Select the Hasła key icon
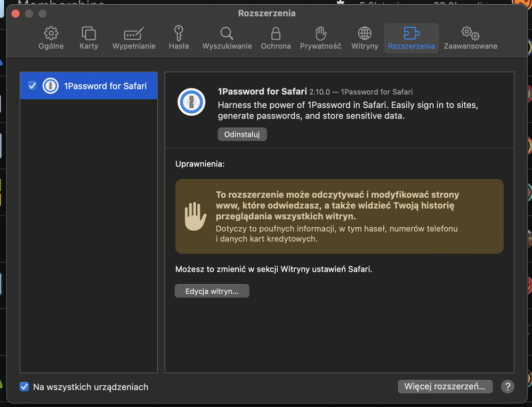532x407 pixels. coord(179,34)
